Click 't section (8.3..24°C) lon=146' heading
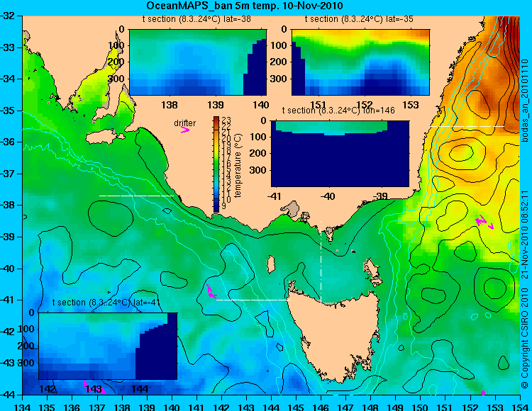 (x=338, y=110)
